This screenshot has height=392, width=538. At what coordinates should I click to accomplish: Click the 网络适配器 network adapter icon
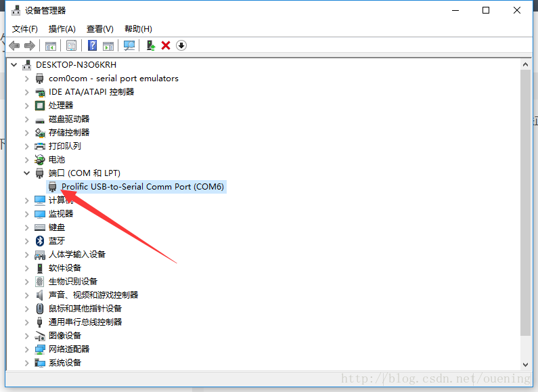point(40,349)
